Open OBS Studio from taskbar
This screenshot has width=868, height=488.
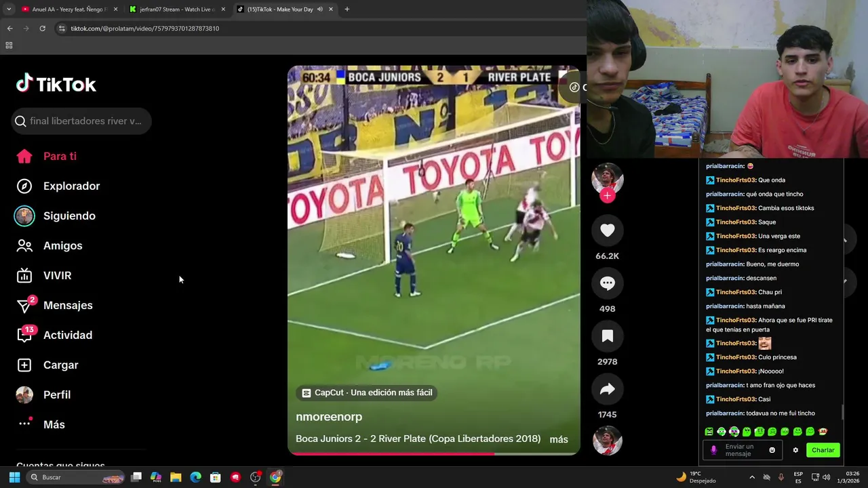click(x=256, y=477)
